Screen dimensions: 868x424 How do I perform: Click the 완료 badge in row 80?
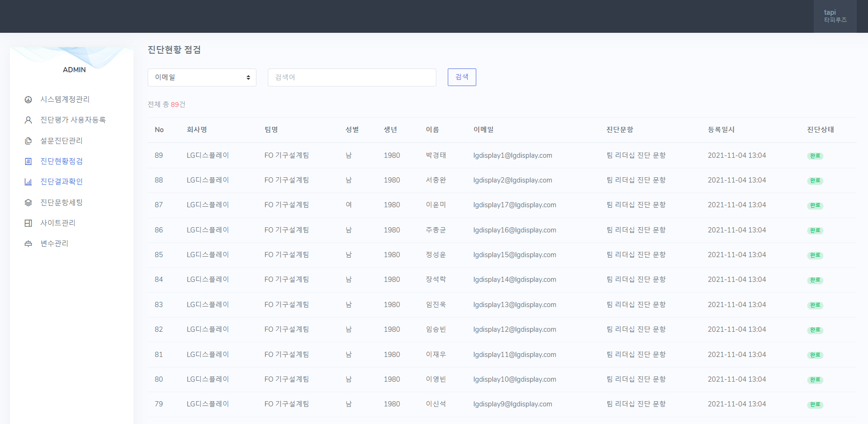coord(815,380)
